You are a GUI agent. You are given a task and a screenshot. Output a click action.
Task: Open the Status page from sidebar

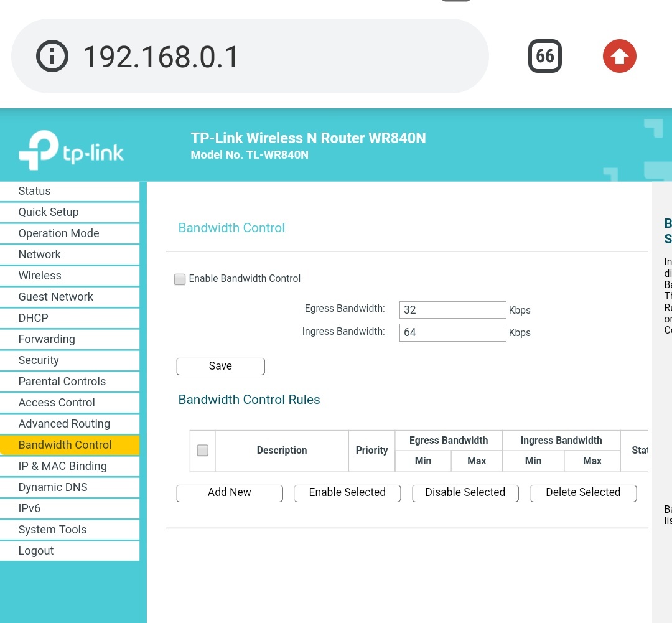(34, 191)
